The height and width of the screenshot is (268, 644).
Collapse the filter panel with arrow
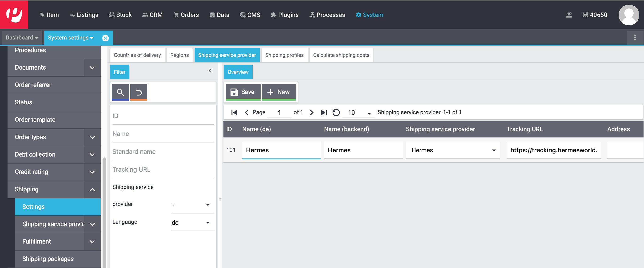pyautogui.click(x=210, y=71)
